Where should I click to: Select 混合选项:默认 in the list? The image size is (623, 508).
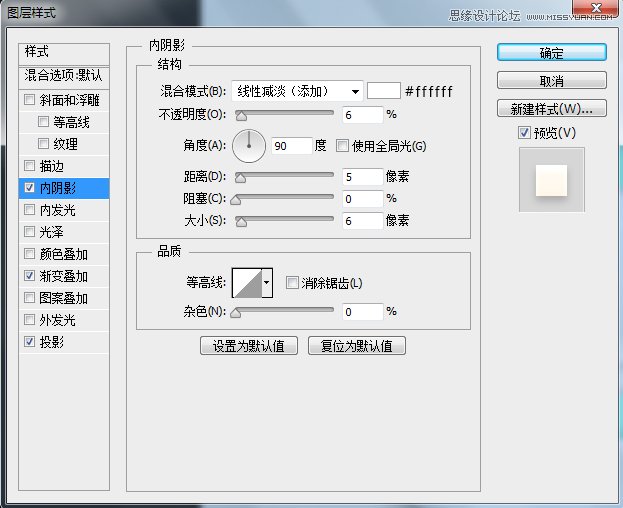click(64, 75)
